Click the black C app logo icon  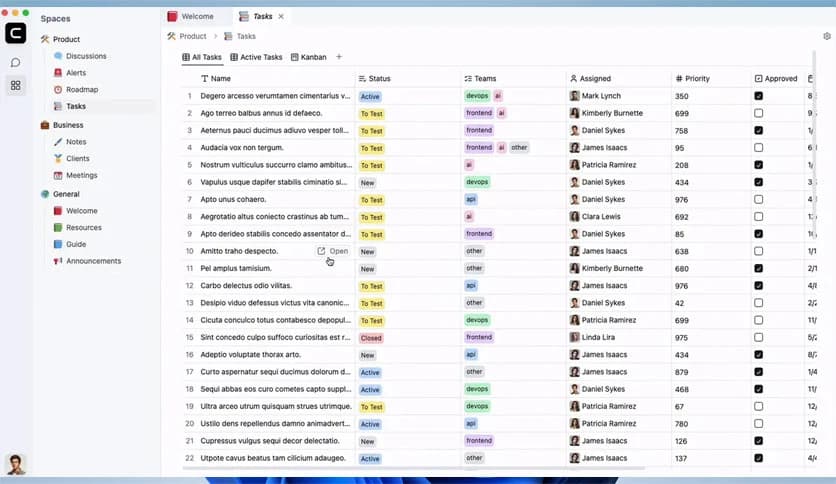15,33
